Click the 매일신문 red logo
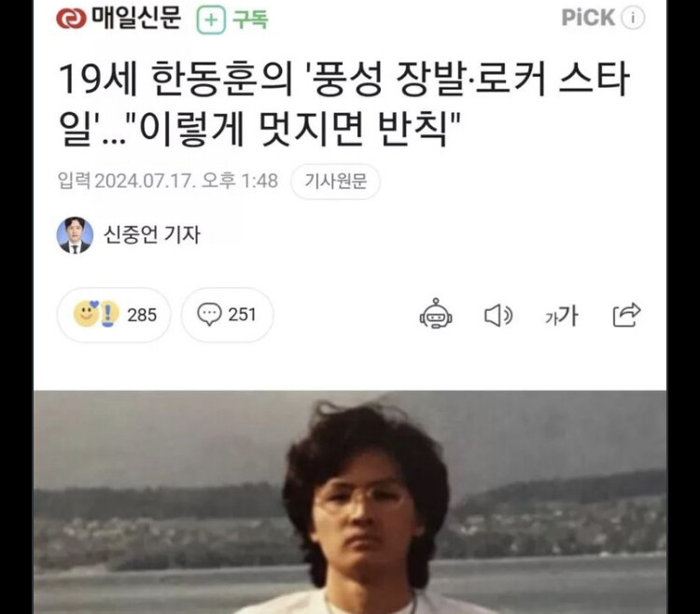Screen dimensions: 700x614 click(71, 19)
